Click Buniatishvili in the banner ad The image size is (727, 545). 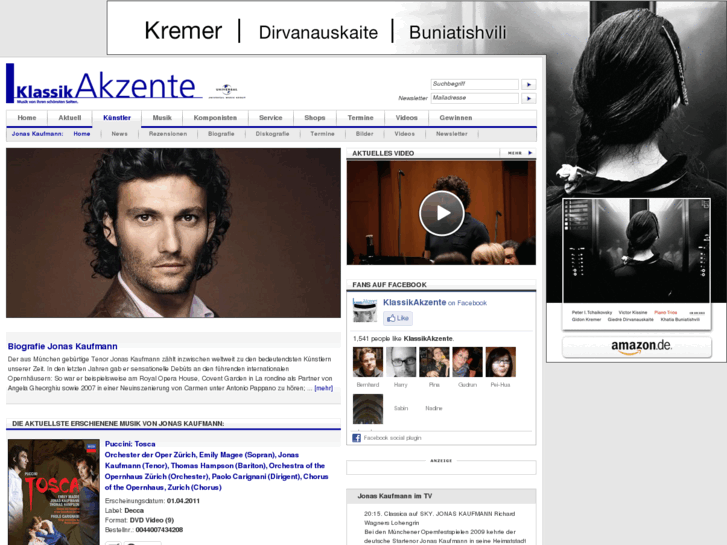pyautogui.click(x=458, y=32)
